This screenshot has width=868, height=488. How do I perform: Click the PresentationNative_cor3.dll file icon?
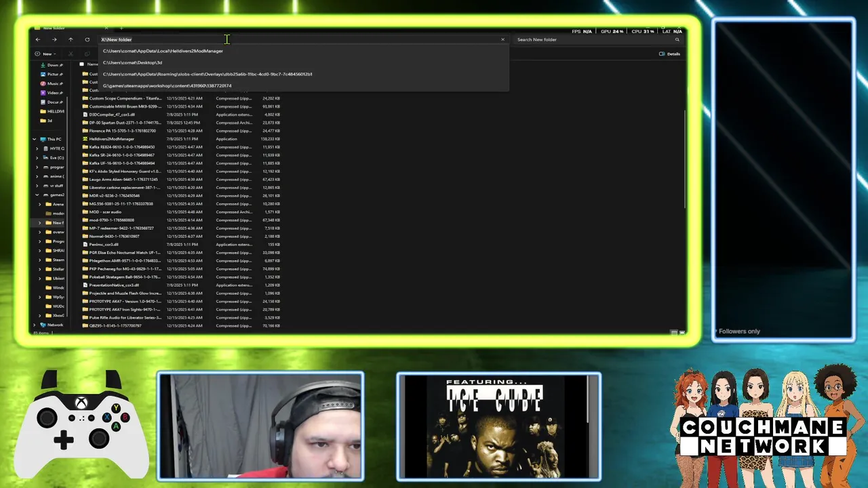(x=85, y=285)
